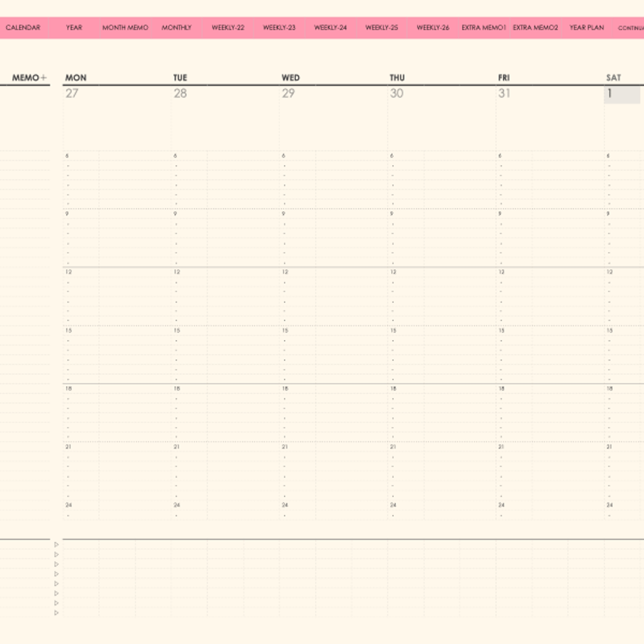Screen dimensions: 644x644
Task: Go to the MONTHLY tab
Action: point(176,27)
